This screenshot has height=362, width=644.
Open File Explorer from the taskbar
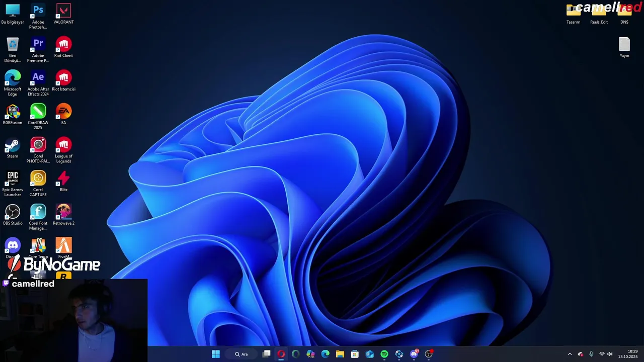340,354
